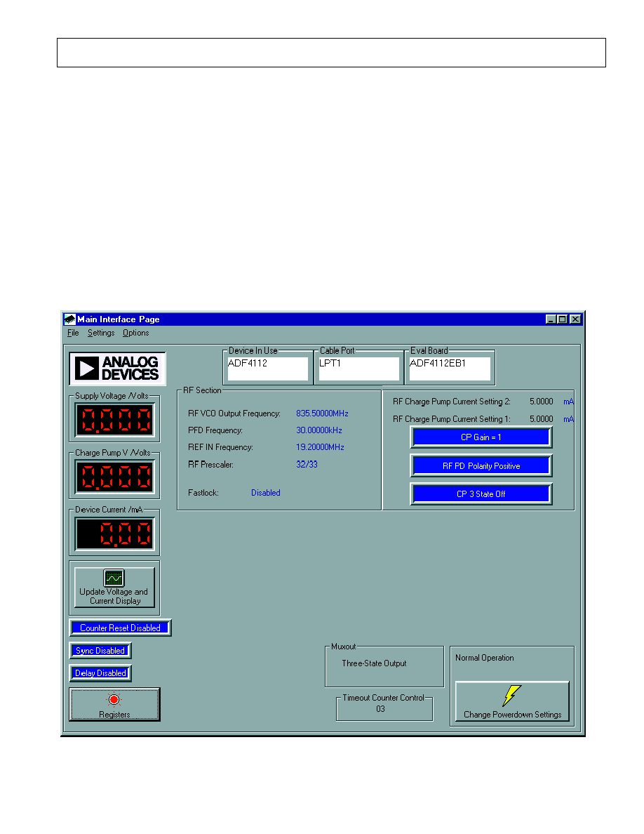Click PFD Frequency value 30.00000kHz
This screenshot has width=644, height=834.
(318, 430)
